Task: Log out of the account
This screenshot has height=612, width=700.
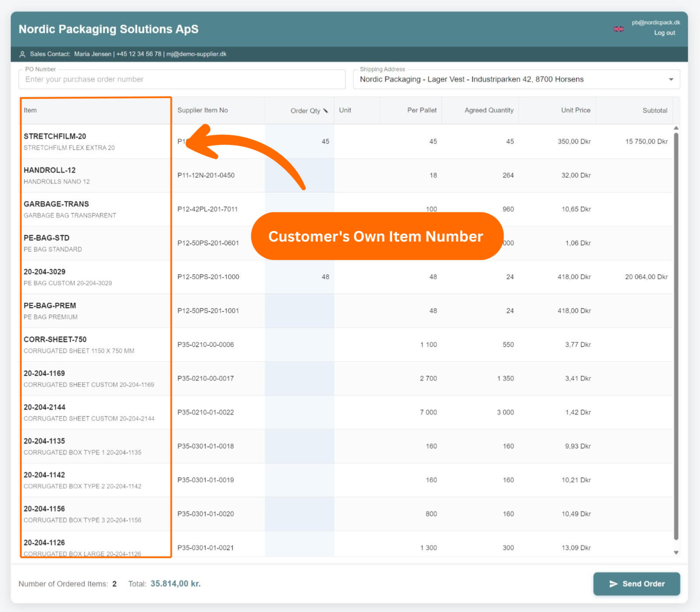Action: coord(664,33)
